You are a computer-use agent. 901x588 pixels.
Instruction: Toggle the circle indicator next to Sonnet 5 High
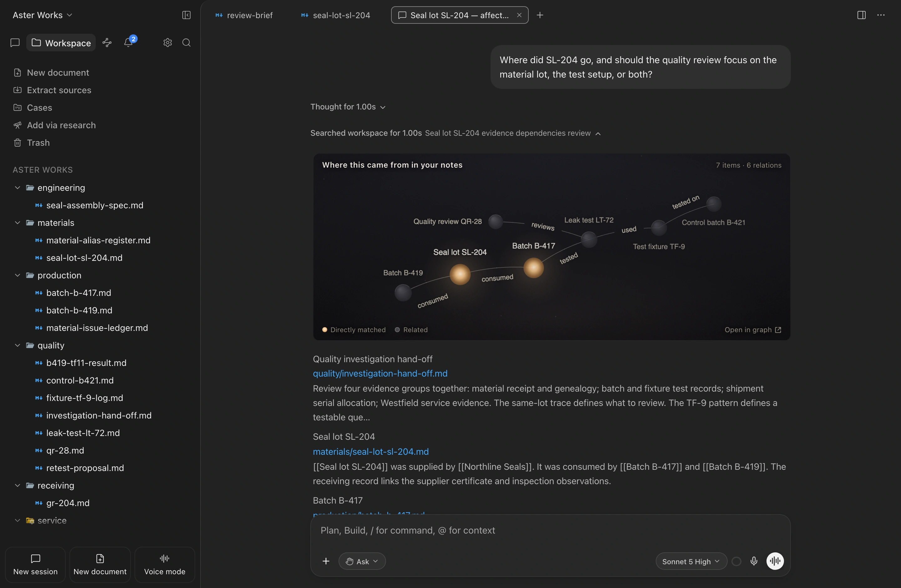736,561
